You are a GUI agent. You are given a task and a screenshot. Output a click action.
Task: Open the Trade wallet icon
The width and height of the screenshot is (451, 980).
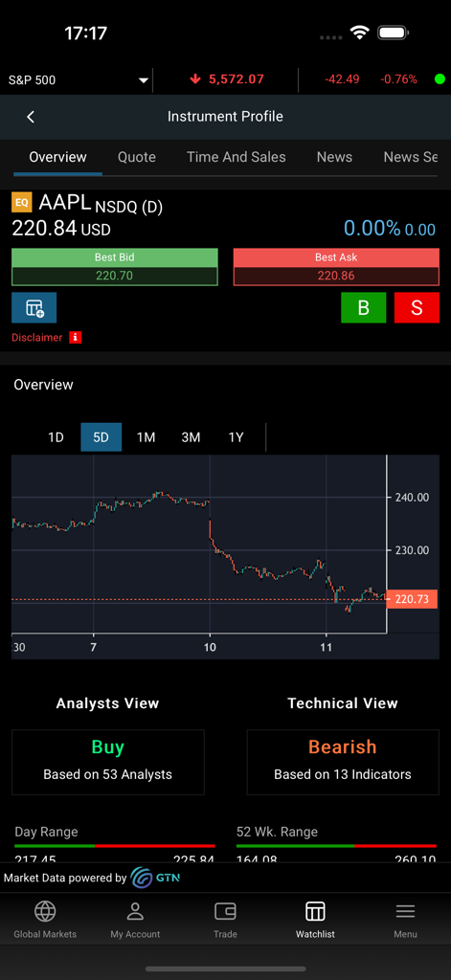(225, 912)
